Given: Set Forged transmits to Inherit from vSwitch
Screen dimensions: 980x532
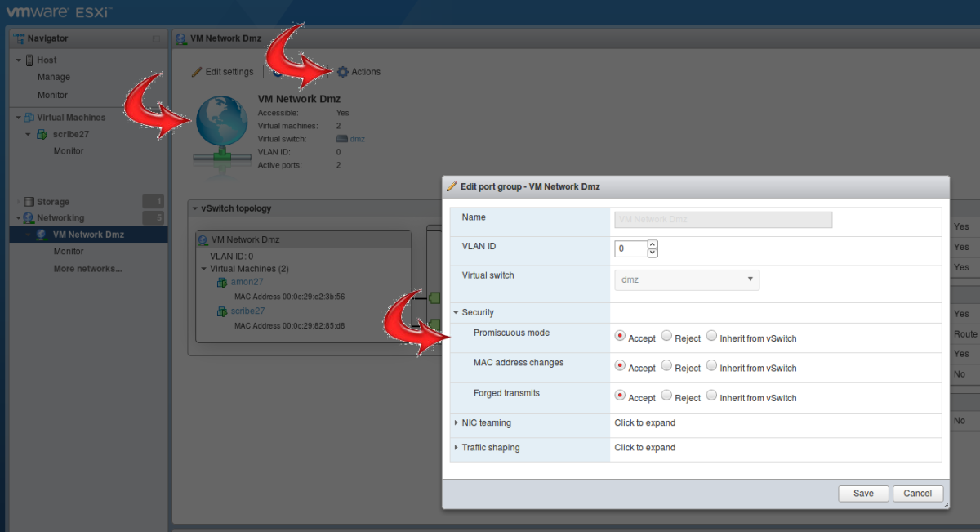Looking at the screenshot, I should pyautogui.click(x=711, y=396).
